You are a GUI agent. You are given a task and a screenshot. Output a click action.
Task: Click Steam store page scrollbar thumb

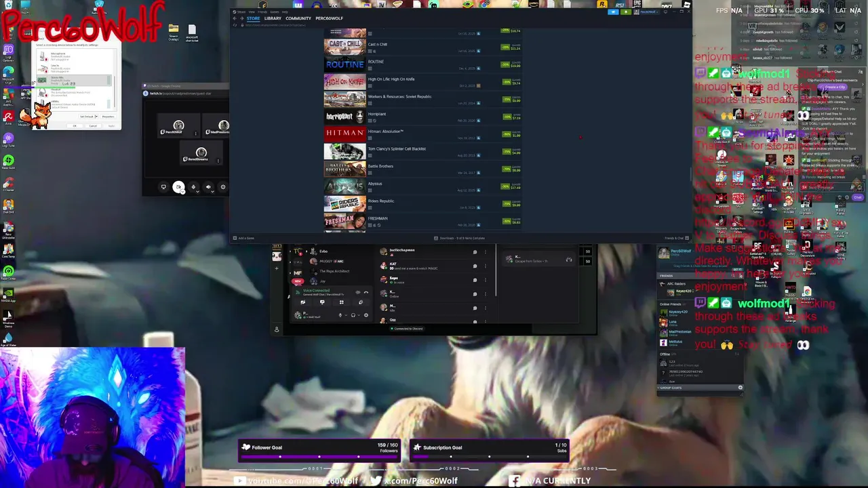tap(690, 175)
